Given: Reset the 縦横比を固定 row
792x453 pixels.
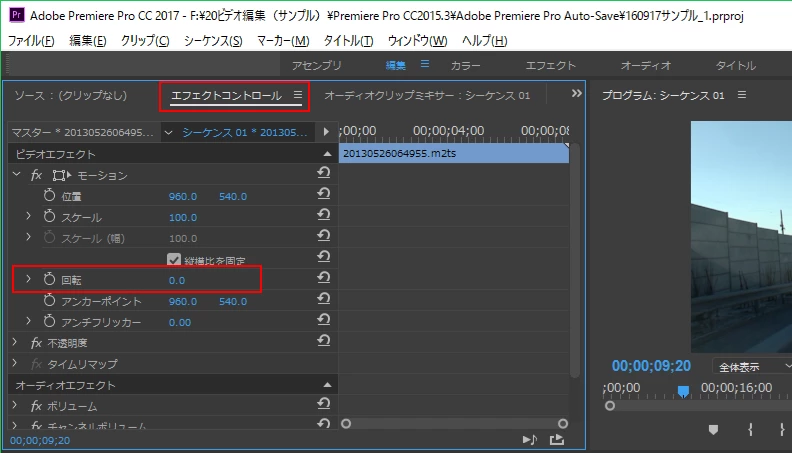Looking at the screenshot, I should pos(323,258).
